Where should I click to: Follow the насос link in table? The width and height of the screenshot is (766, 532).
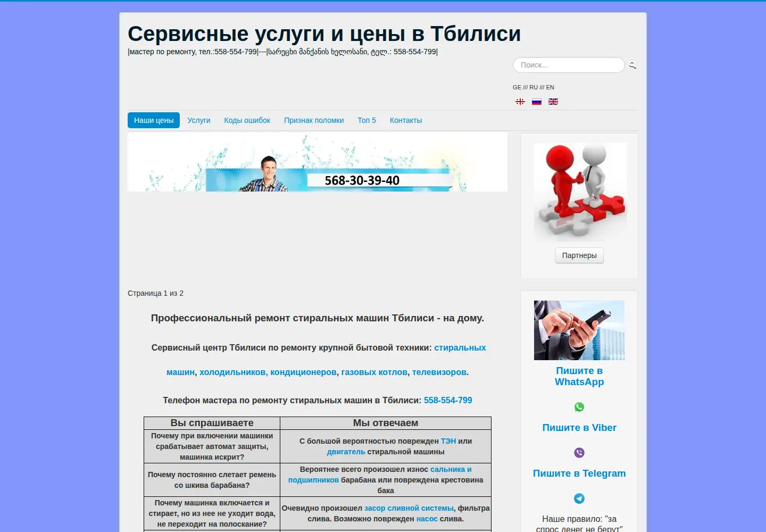tap(427, 519)
